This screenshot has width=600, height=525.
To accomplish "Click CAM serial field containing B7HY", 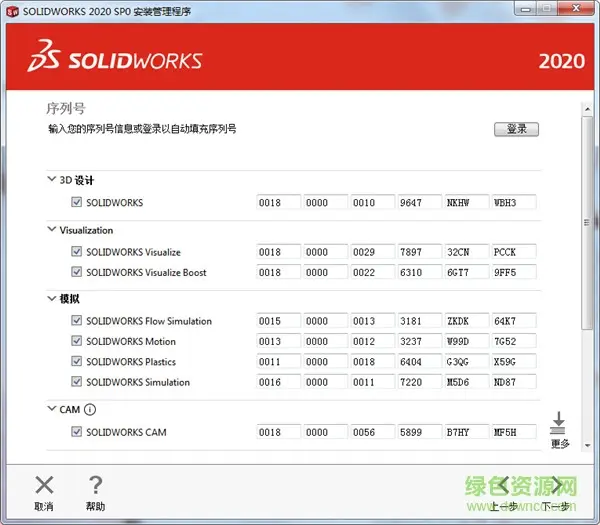I will point(466,432).
